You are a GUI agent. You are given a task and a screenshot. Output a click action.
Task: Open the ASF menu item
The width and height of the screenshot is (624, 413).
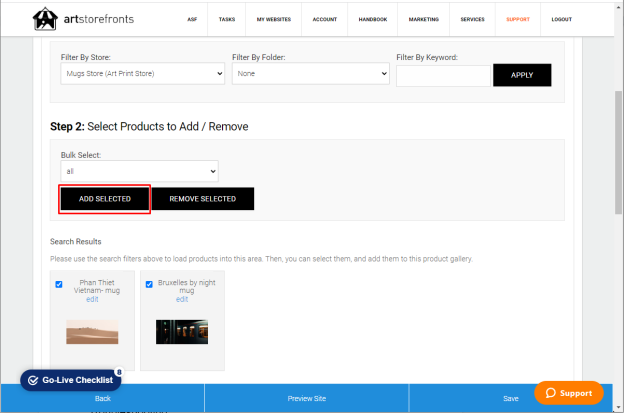(x=192, y=19)
